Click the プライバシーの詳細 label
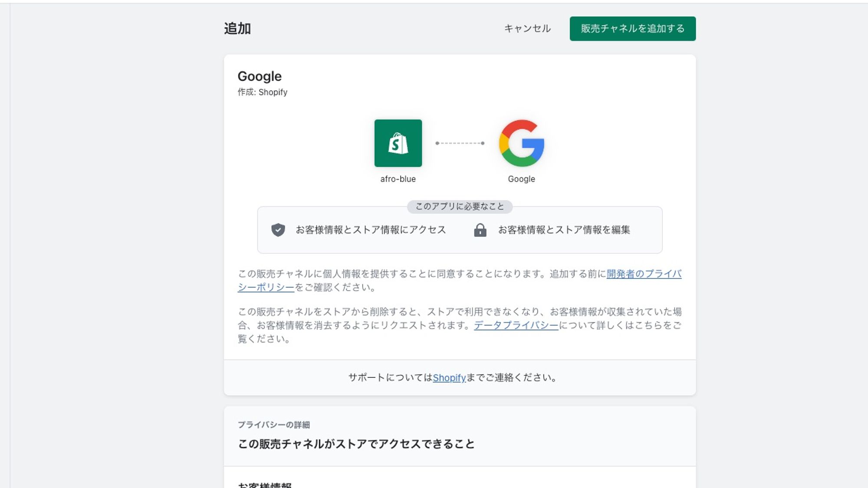The height and width of the screenshot is (488, 868). click(274, 425)
